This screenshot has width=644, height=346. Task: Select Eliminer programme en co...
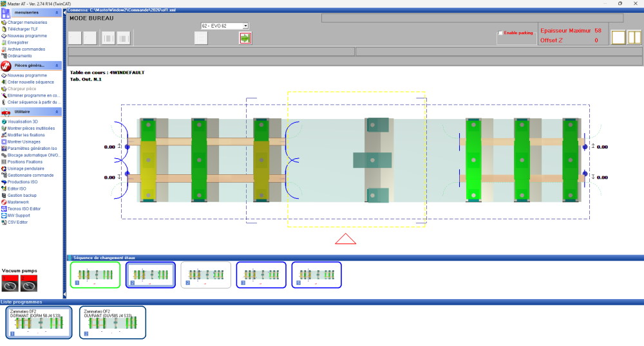33,96
